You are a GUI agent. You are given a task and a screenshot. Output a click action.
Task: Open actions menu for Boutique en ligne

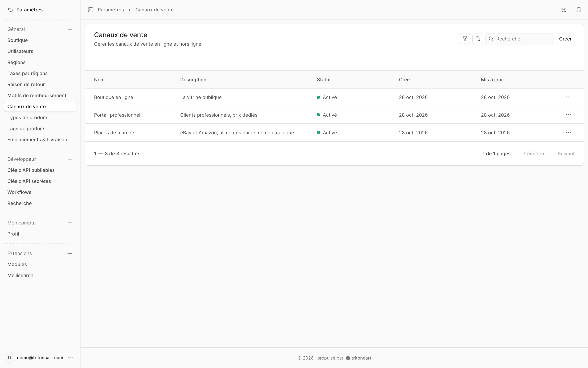pos(568,97)
